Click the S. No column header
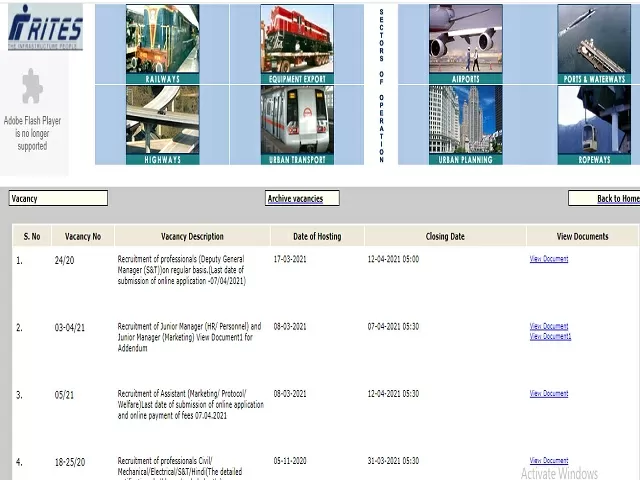This screenshot has width=640, height=480. (x=32, y=236)
